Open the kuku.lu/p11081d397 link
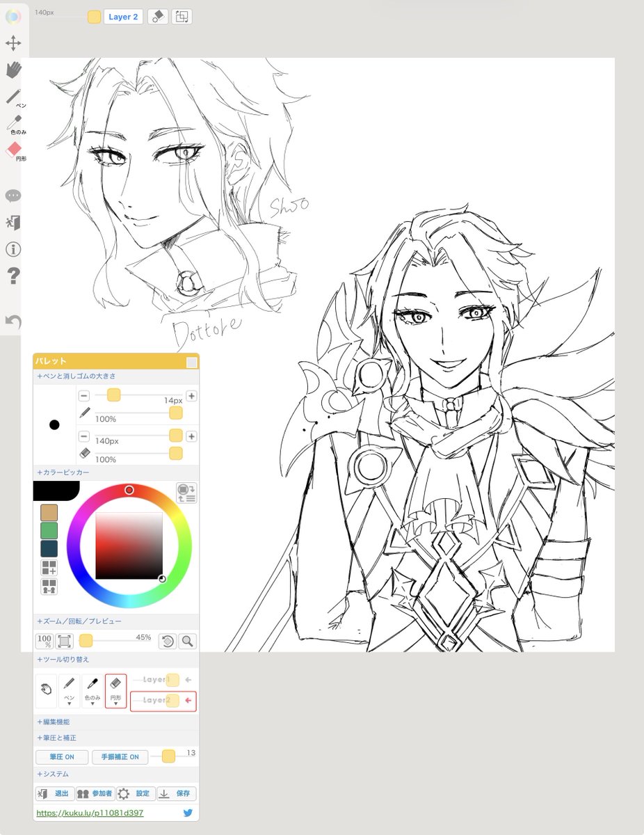This screenshot has width=644, height=835. [x=90, y=813]
